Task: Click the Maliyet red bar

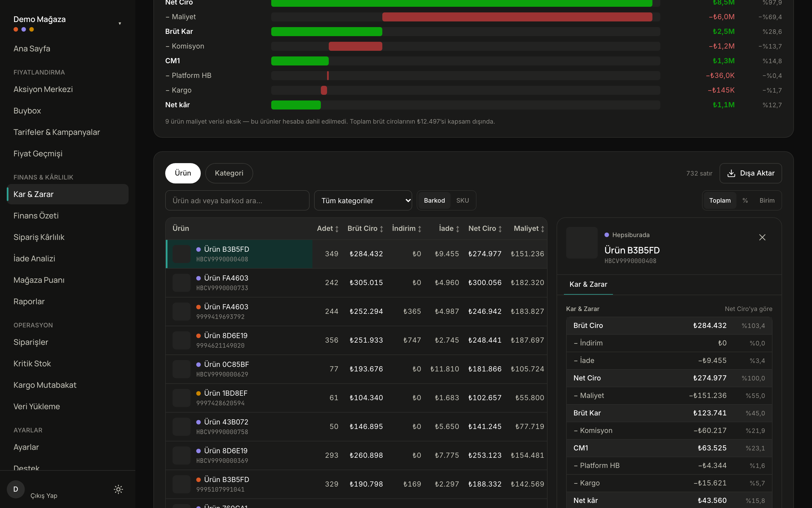Action: click(517, 17)
